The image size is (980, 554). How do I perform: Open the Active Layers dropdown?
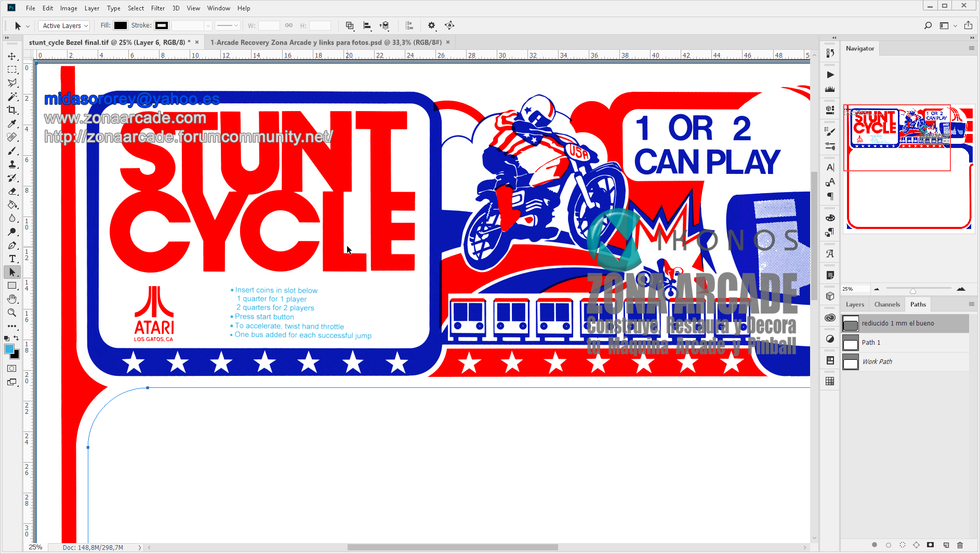65,25
